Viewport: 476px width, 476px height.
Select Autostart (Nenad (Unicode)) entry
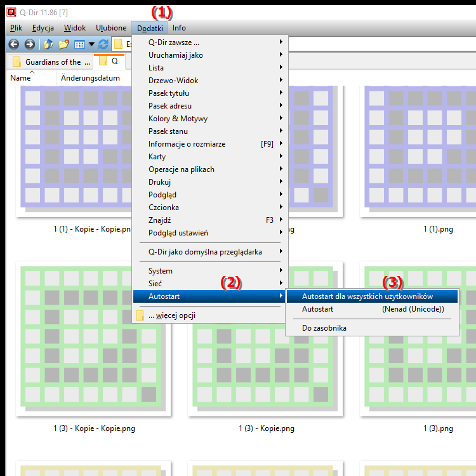click(x=372, y=309)
